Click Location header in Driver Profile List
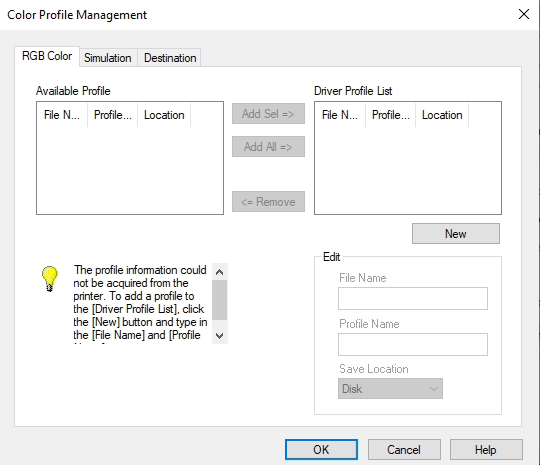This screenshot has height=465, width=540. point(442,115)
